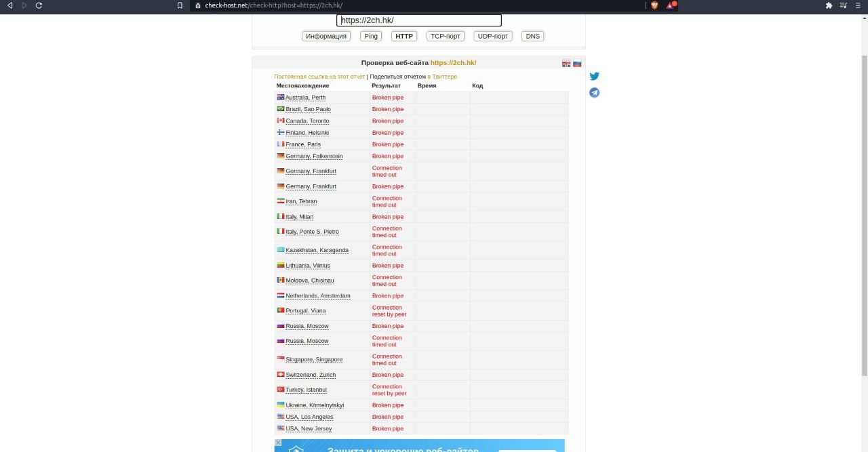868x452 pixels.
Task: Open the https://2ch.hk/ link in report header
Action: 453,63
